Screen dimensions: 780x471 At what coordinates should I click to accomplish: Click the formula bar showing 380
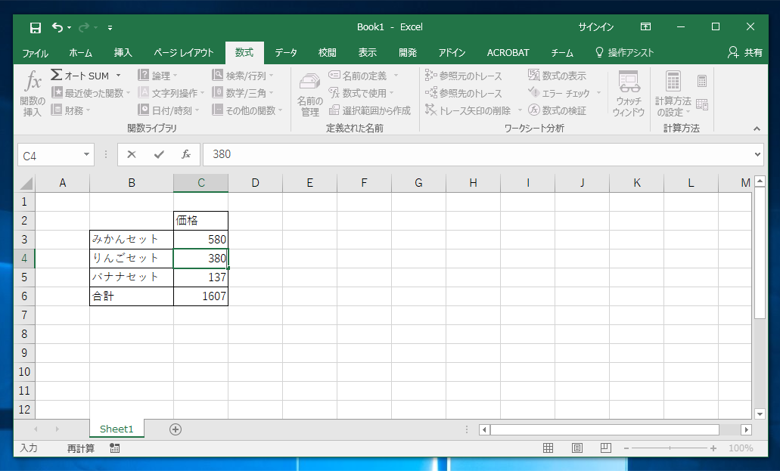tap(478, 155)
